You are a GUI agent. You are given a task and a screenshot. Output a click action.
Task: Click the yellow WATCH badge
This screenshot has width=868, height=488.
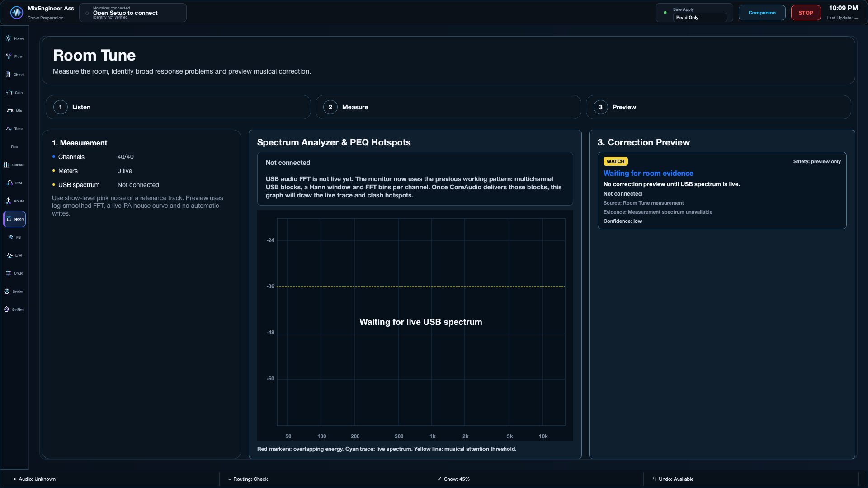tap(615, 161)
